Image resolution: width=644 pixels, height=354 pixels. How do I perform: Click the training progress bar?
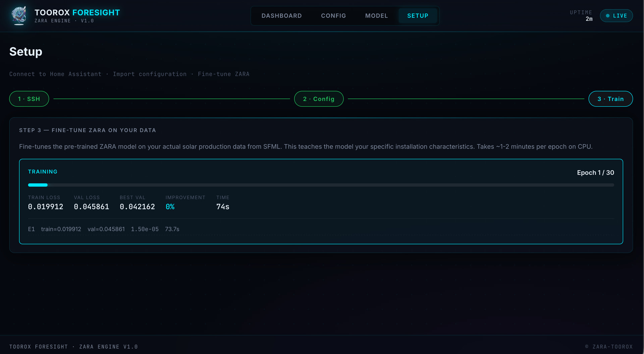321,185
